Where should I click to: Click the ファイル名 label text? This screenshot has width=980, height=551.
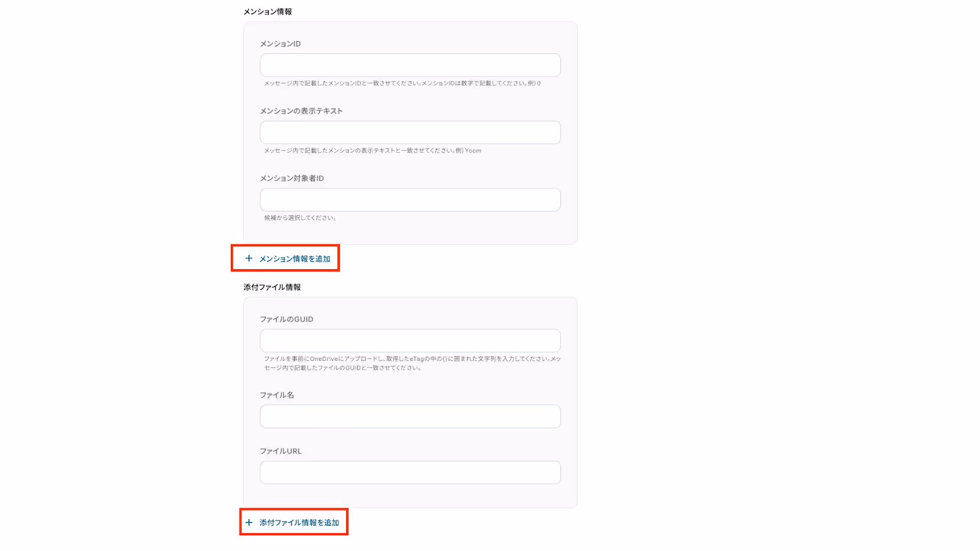pos(277,395)
